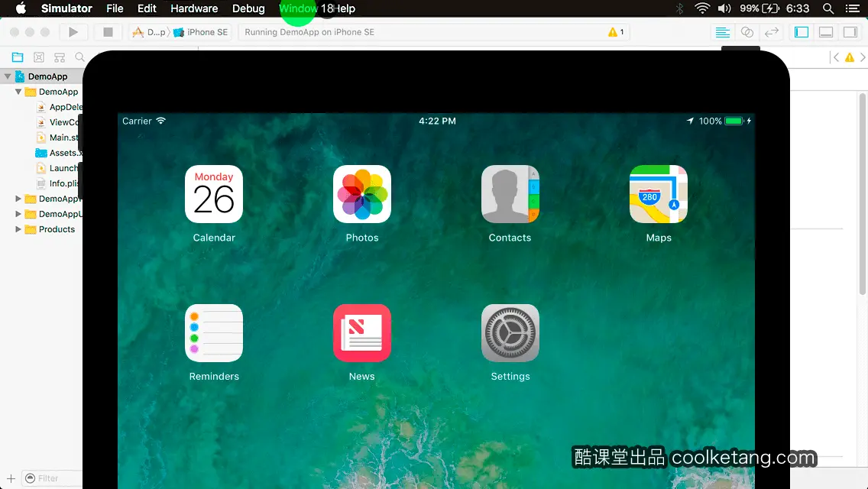Select the assistant editor button
This screenshot has width=868, height=489.
coord(747,32)
